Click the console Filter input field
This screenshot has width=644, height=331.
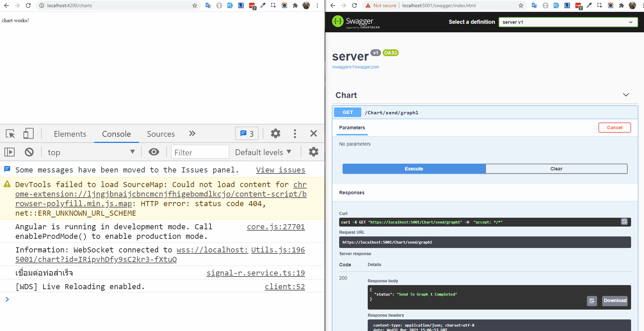(200, 152)
